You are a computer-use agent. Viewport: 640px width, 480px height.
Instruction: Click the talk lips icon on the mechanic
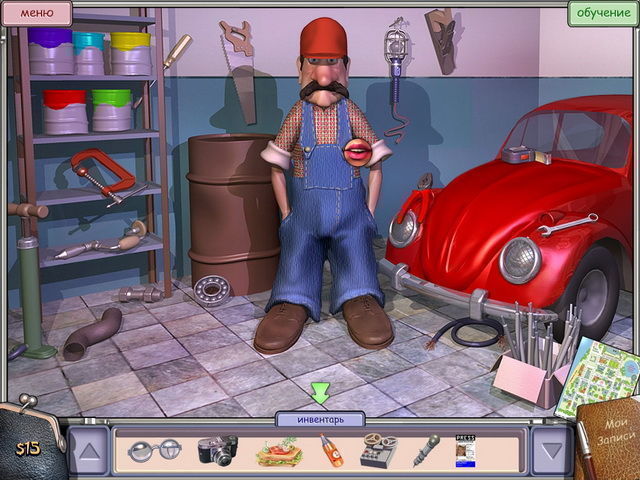[x=355, y=151]
